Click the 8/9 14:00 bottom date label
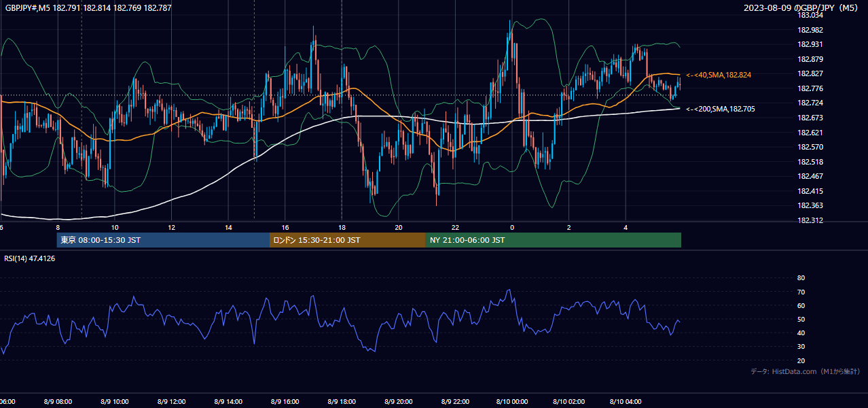Viewport: 868px width, 408px height. point(228,401)
